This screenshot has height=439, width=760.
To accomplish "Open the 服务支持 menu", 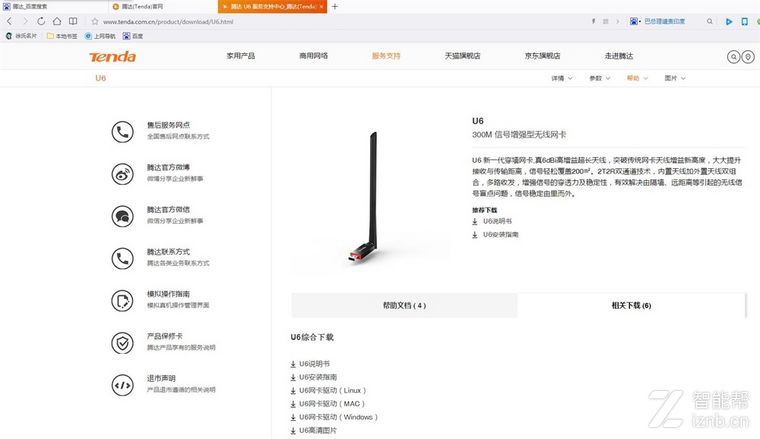I will tap(386, 56).
